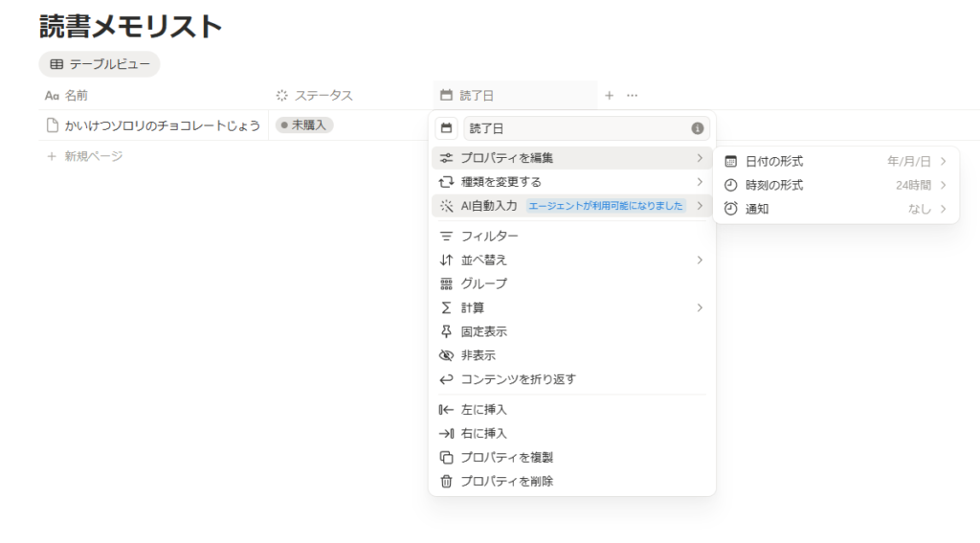980x543 pixels.
Task: Select フィルター from the property menu
Action: tap(489, 236)
